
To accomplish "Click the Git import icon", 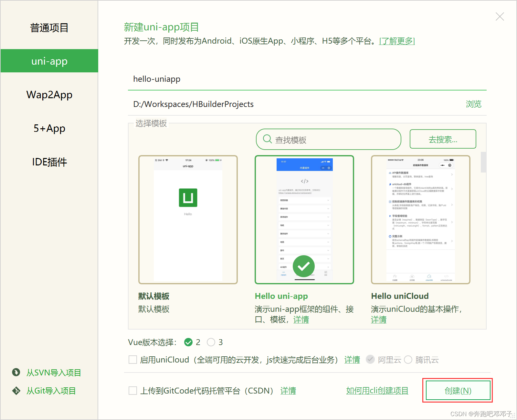I will [x=16, y=391].
